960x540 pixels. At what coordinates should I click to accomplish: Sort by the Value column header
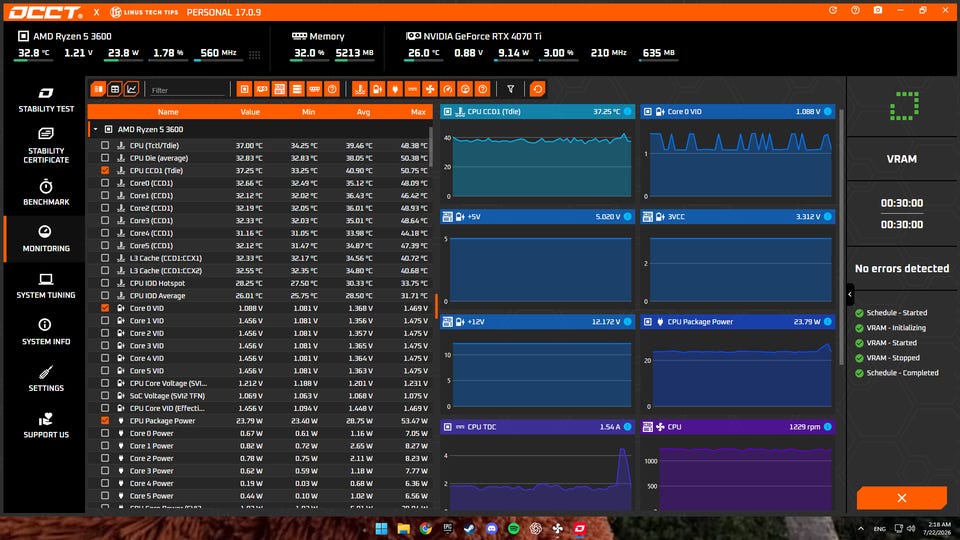coord(250,112)
